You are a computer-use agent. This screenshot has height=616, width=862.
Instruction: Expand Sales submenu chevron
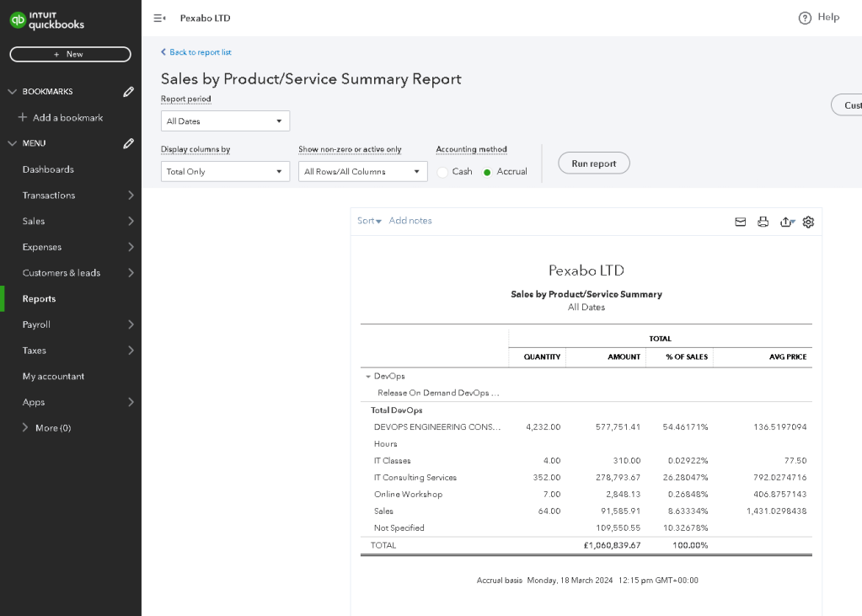pyautogui.click(x=131, y=221)
